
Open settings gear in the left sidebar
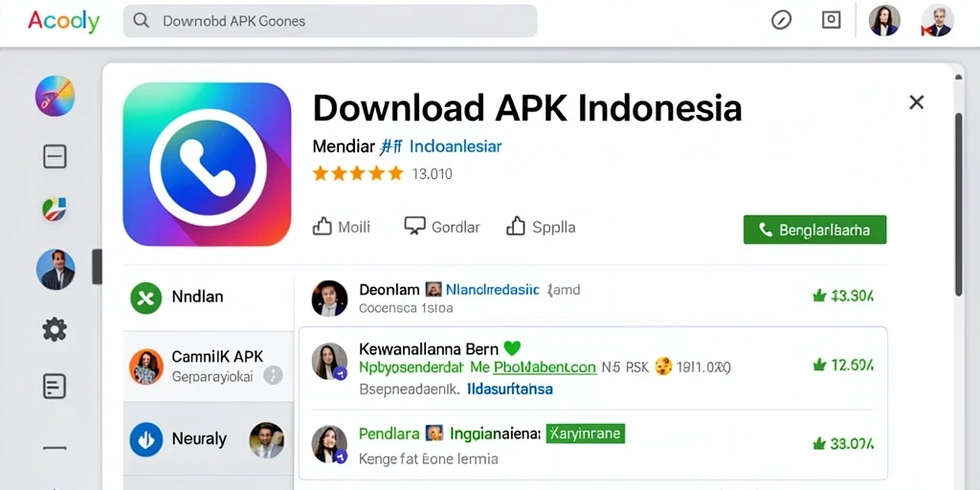(x=55, y=329)
